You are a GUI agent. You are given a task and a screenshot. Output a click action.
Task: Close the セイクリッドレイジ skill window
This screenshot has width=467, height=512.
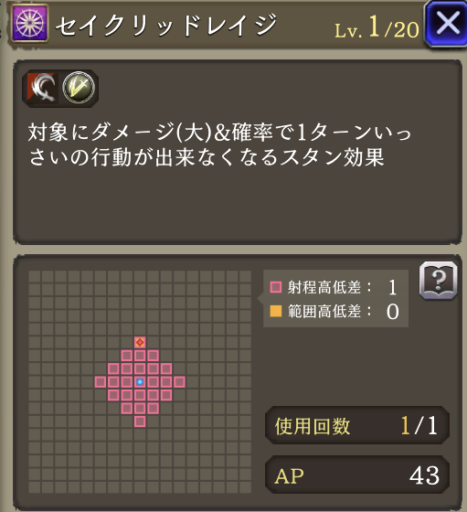coord(447,24)
